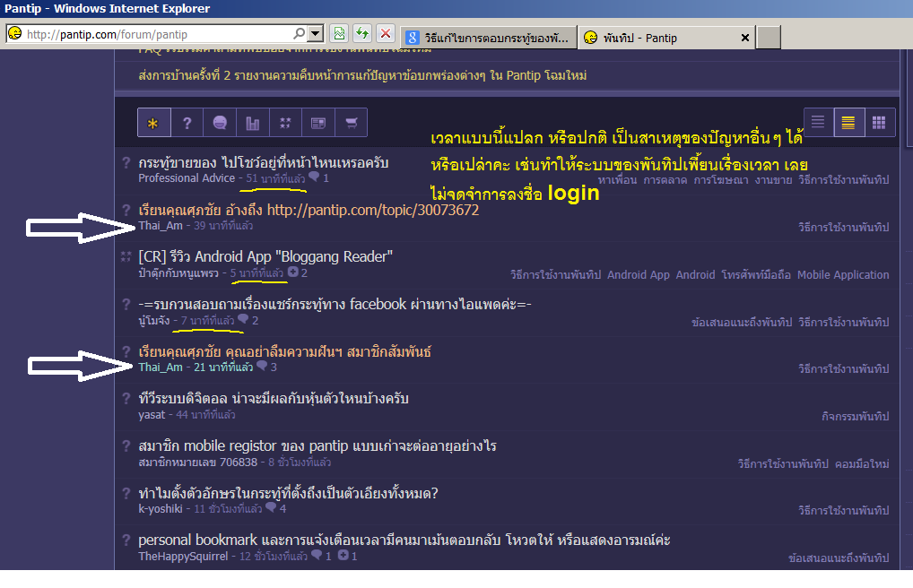Switch to the Google search results tab

coord(488,38)
